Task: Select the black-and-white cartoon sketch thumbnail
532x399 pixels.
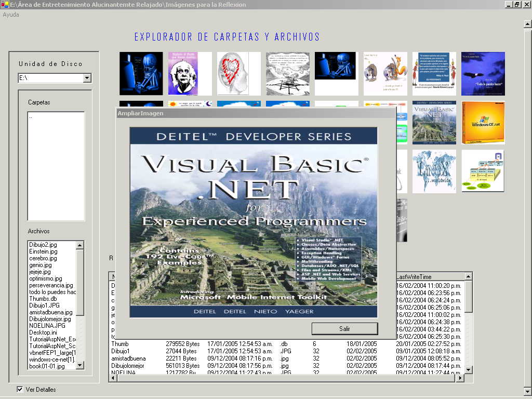Action: tap(288, 74)
